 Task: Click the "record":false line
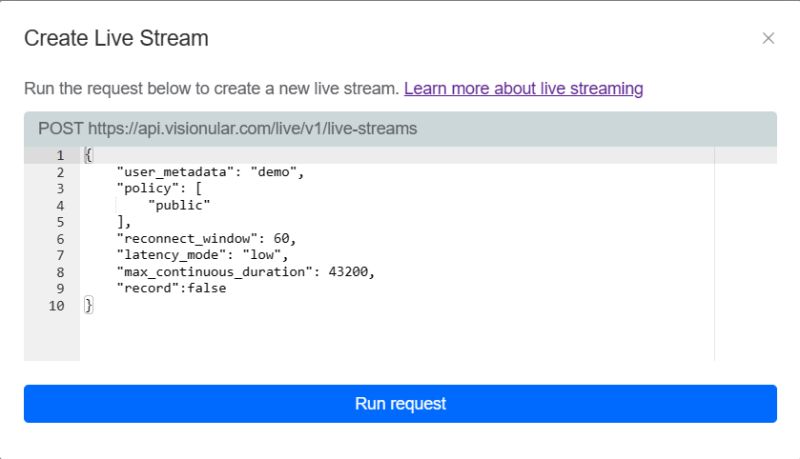171,288
